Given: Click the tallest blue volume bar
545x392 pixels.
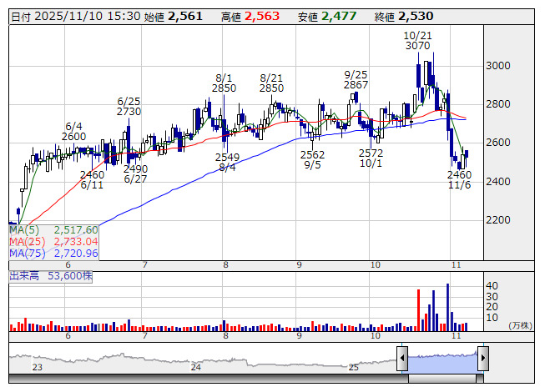Looking at the screenshot, I should coord(447,307).
